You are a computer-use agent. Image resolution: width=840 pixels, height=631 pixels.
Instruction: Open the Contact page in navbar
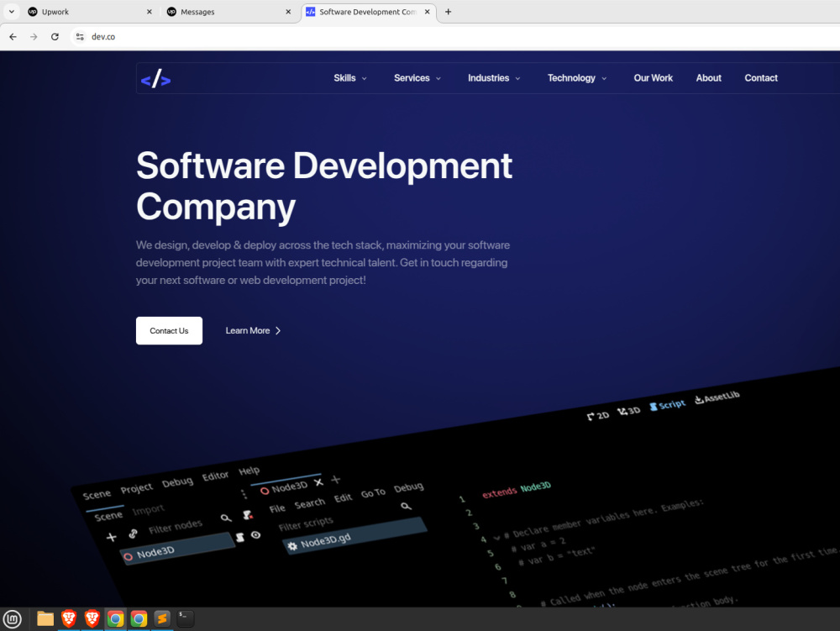761,78
